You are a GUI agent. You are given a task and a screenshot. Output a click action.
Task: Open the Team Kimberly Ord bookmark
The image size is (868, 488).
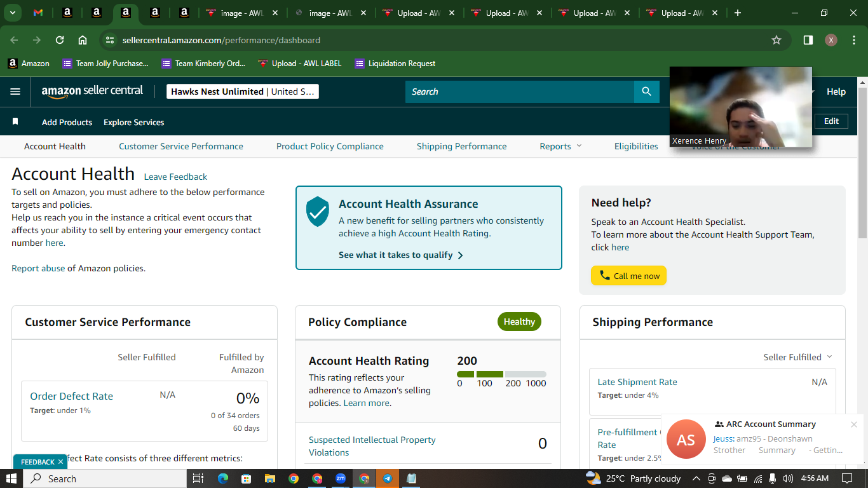(203, 64)
